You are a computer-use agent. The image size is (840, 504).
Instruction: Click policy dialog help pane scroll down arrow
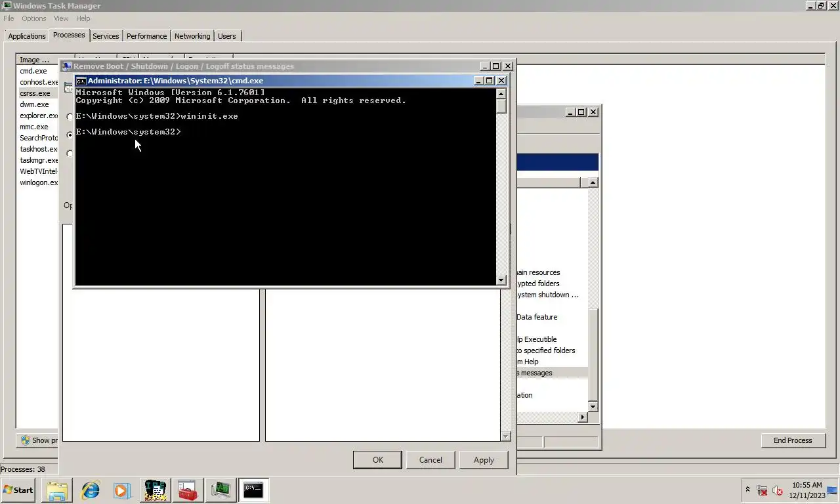click(x=505, y=436)
